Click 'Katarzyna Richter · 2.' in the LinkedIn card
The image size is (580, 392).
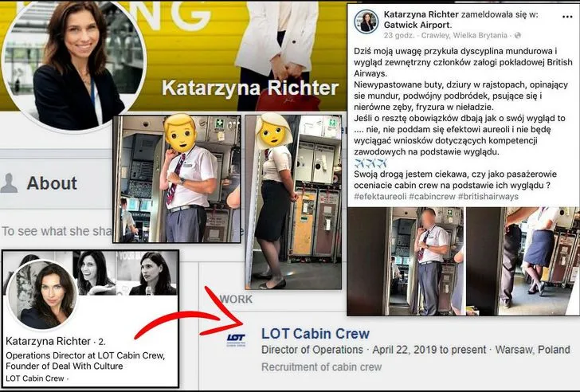click(56, 341)
